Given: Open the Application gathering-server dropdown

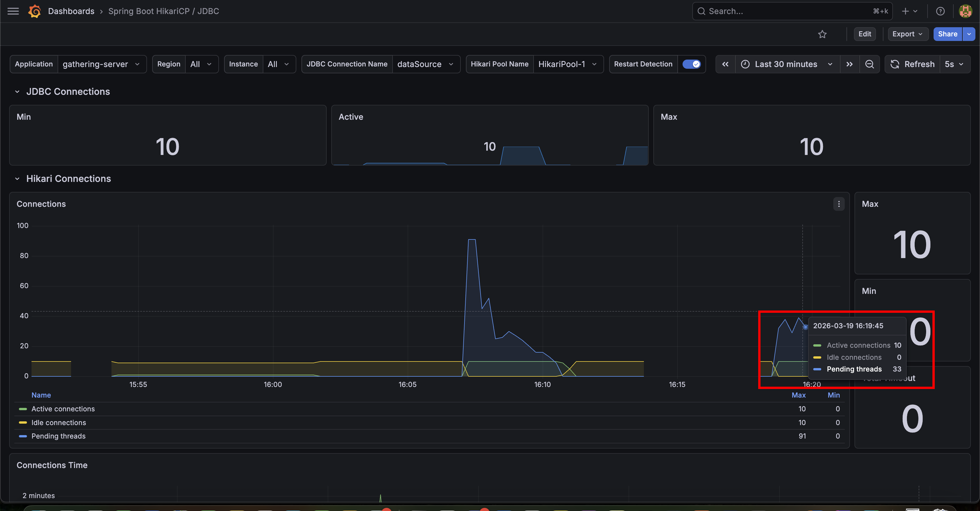Looking at the screenshot, I should (x=102, y=64).
